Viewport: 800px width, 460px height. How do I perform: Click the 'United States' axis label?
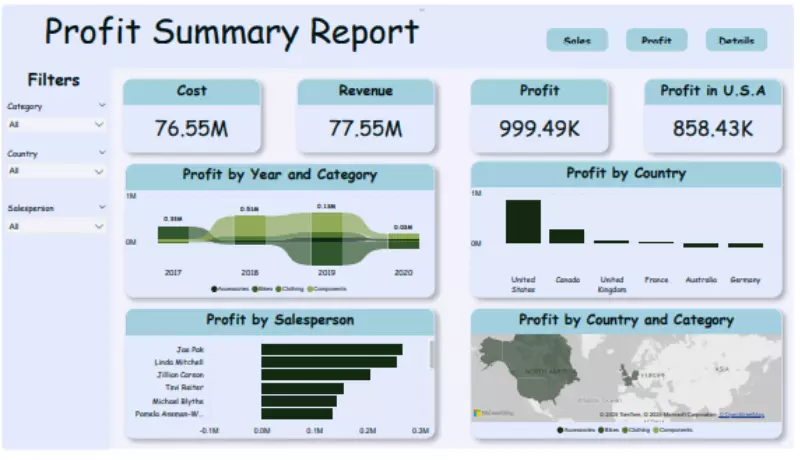pyautogui.click(x=523, y=285)
